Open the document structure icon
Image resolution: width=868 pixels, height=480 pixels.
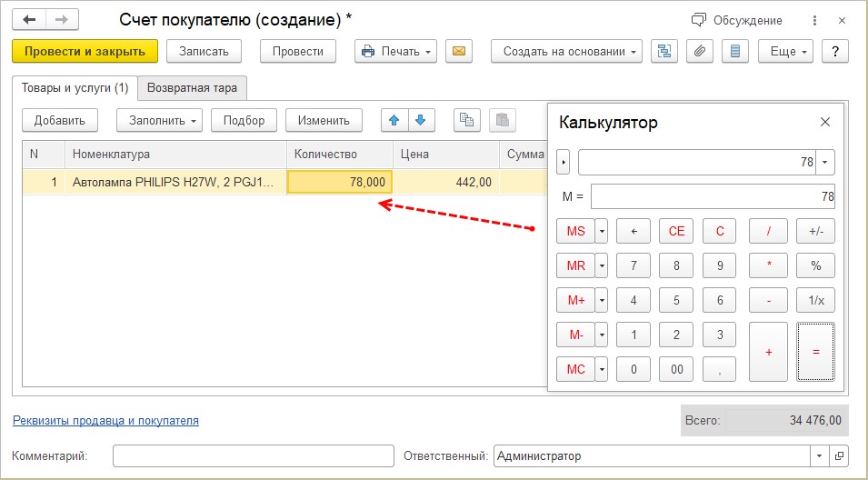(664, 51)
